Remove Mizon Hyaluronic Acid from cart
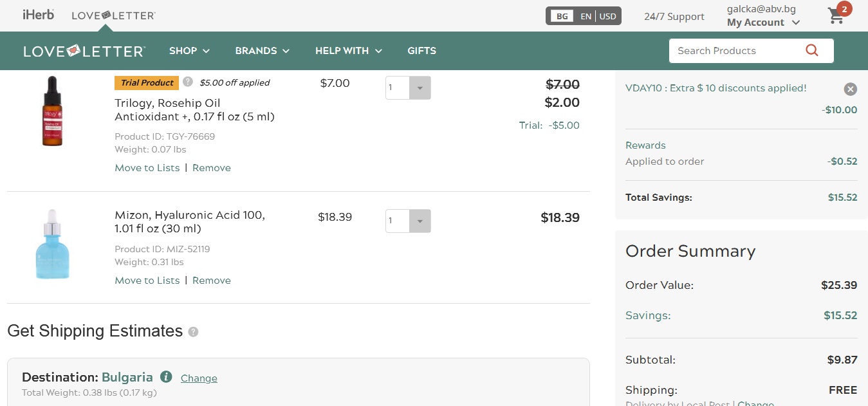This screenshot has width=868, height=406. (211, 281)
